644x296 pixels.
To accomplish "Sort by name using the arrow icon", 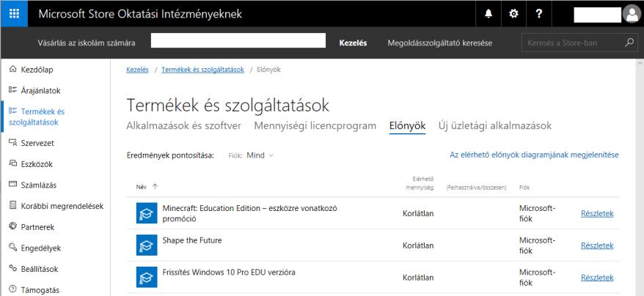I will pyautogui.click(x=155, y=187).
